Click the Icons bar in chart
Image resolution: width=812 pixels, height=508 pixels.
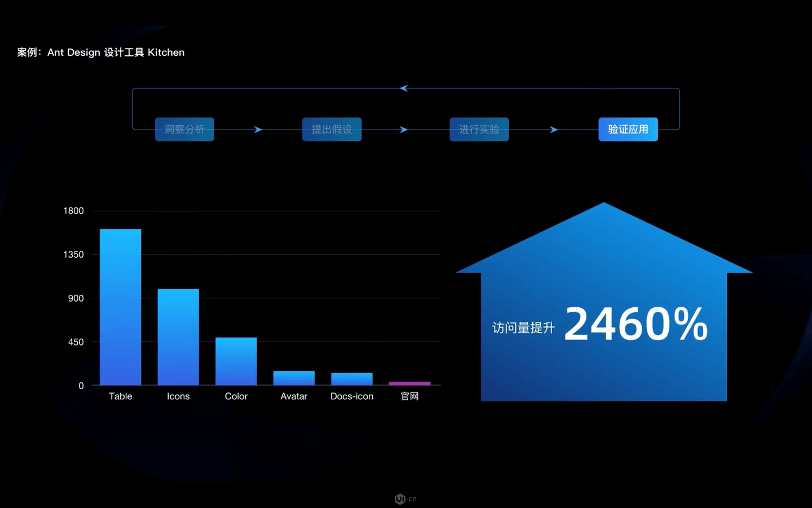click(x=178, y=337)
